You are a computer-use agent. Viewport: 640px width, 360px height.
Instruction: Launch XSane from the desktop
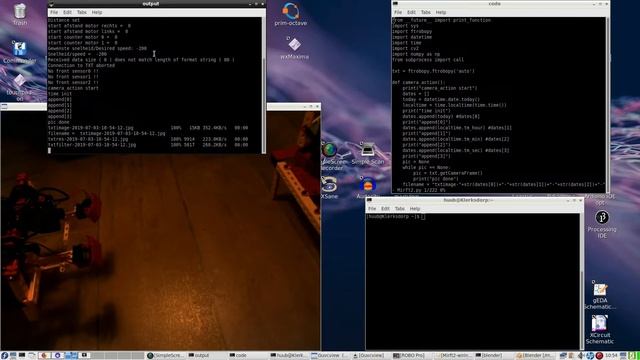click(x=329, y=188)
